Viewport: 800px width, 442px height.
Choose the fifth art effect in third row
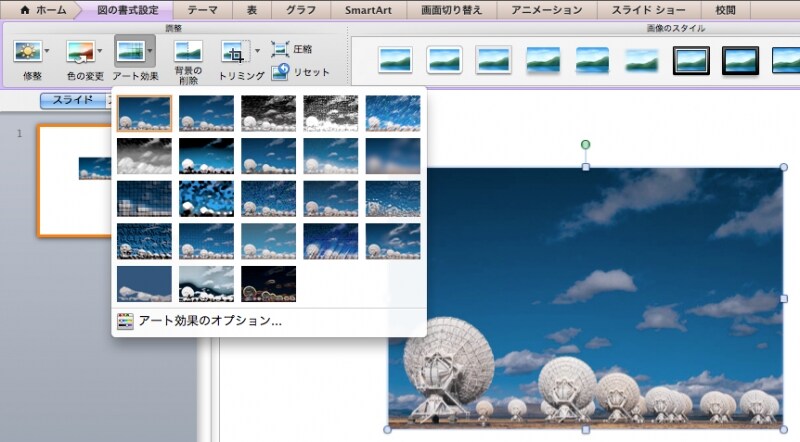[x=393, y=199]
